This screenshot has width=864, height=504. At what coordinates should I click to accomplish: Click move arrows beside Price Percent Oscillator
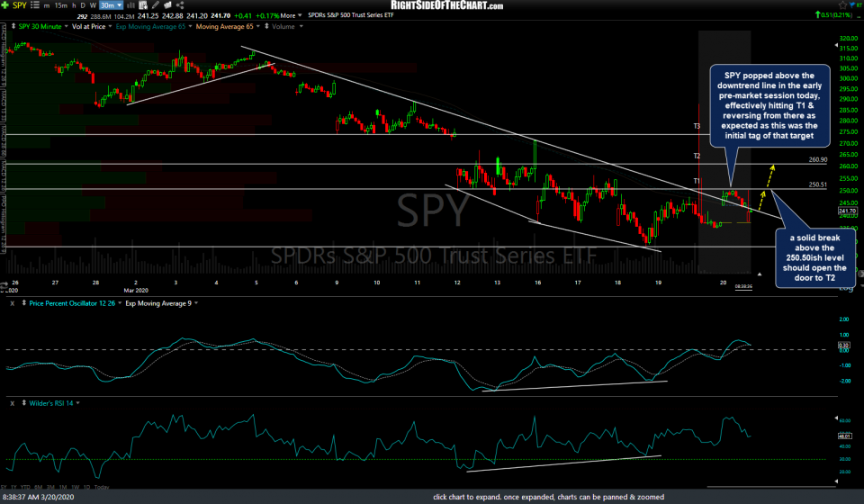point(23,303)
